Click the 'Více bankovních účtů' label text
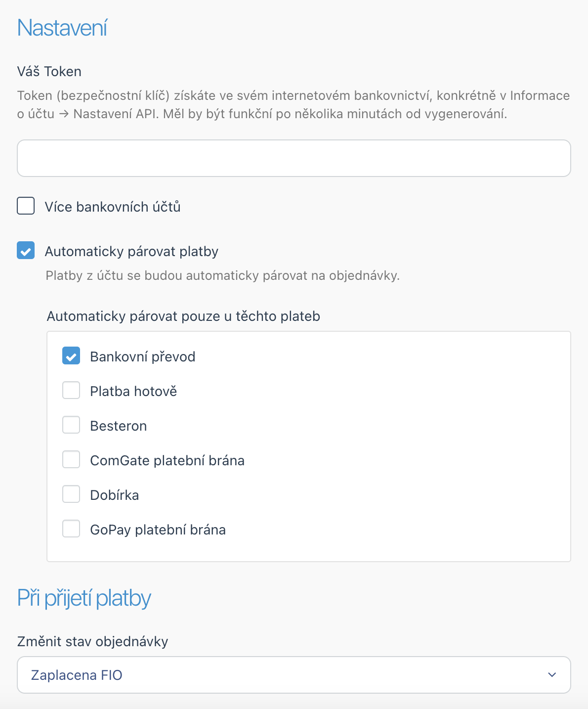The image size is (588, 709). pos(113,207)
